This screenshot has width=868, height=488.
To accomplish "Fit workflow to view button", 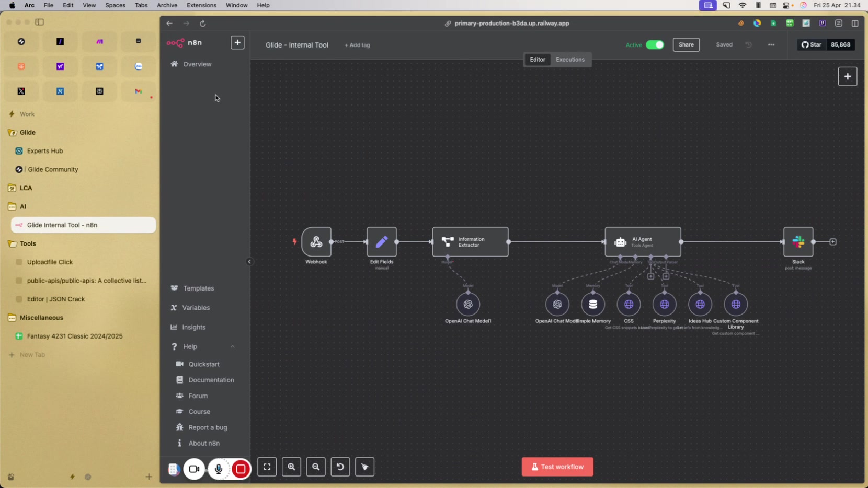I will coord(267,467).
